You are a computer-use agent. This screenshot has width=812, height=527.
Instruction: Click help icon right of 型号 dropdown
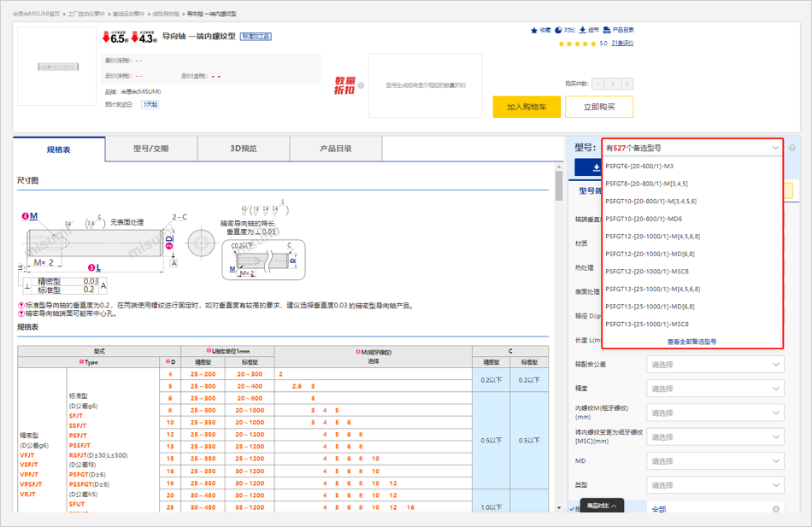click(792, 148)
